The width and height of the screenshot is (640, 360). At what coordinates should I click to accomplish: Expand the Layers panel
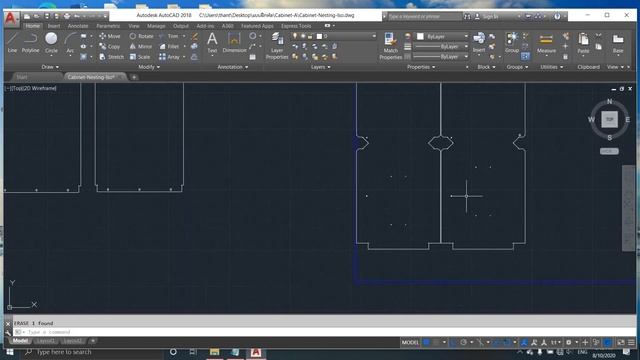[x=320, y=67]
